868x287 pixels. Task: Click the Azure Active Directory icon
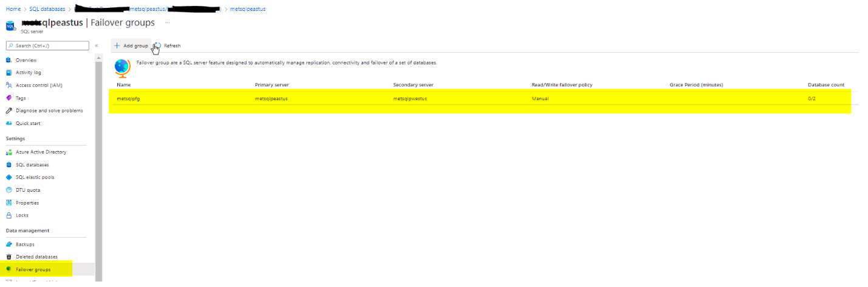(x=9, y=152)
